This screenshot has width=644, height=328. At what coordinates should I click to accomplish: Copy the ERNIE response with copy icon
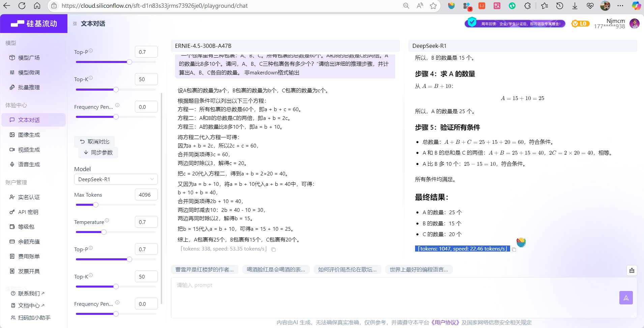click(274, 250)
